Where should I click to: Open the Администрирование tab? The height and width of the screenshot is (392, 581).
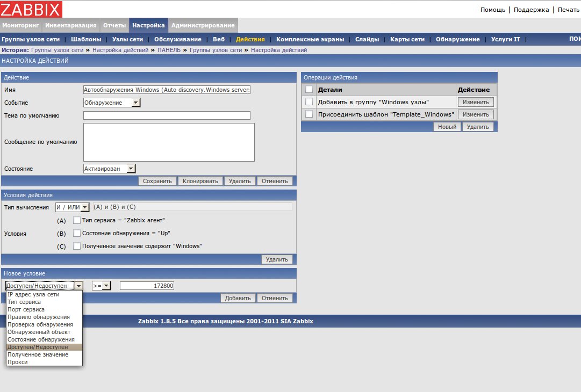click(203, 25)
